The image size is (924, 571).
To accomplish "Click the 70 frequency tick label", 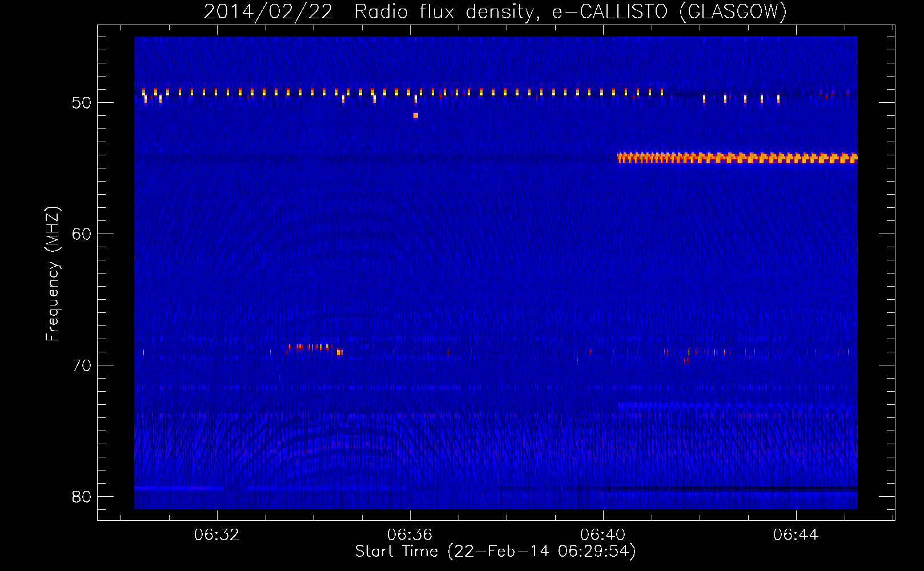I will click(x=82, y=365).
